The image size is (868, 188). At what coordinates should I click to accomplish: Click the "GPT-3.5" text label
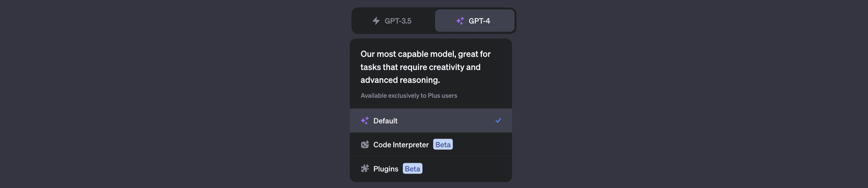[398, 21]
